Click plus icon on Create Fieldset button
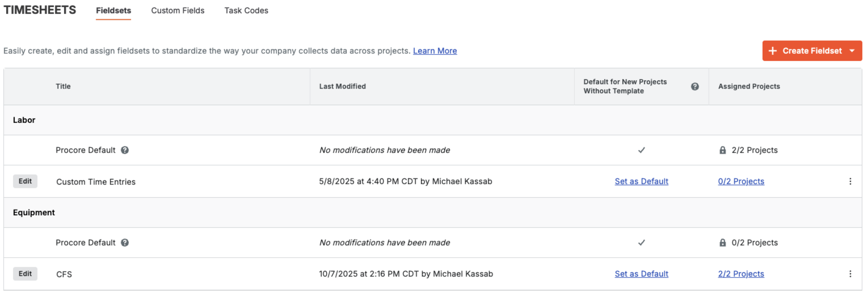Image resolution: width=868 pixels, height=291 pixels. click(772, 51)
